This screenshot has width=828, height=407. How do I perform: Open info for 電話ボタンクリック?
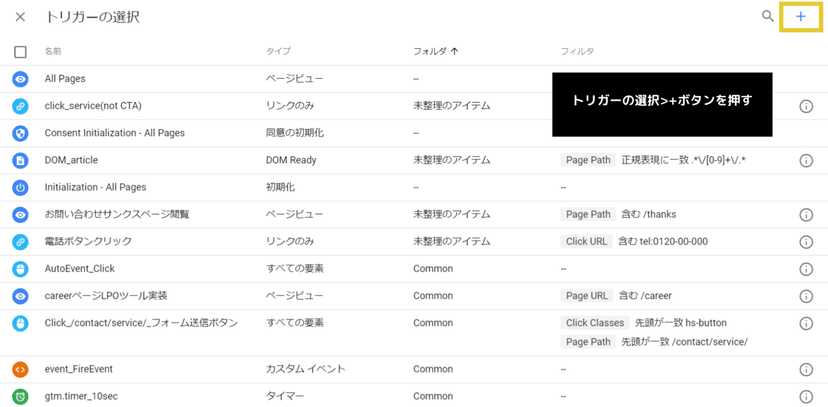pos(806,242)
